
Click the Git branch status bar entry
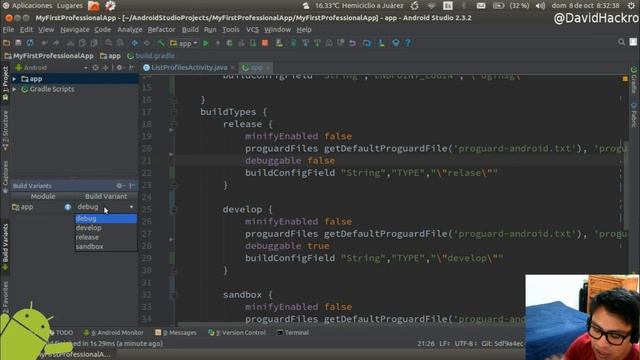click(x=502, y=344)
